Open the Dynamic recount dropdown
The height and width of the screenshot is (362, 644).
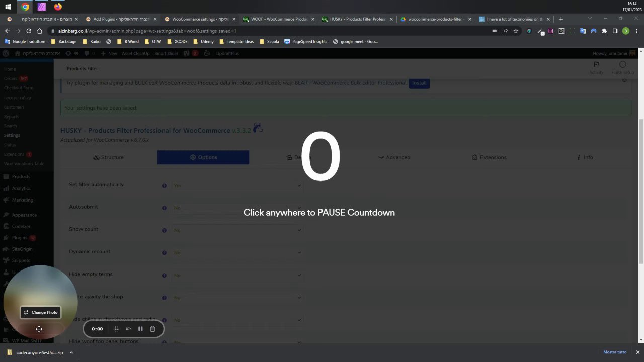[236, 252]
